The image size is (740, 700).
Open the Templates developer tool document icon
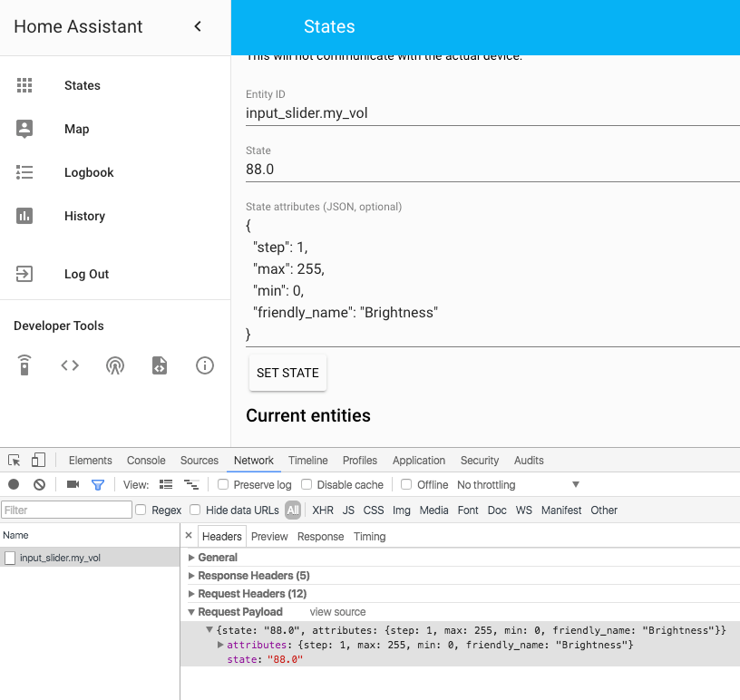160,365
